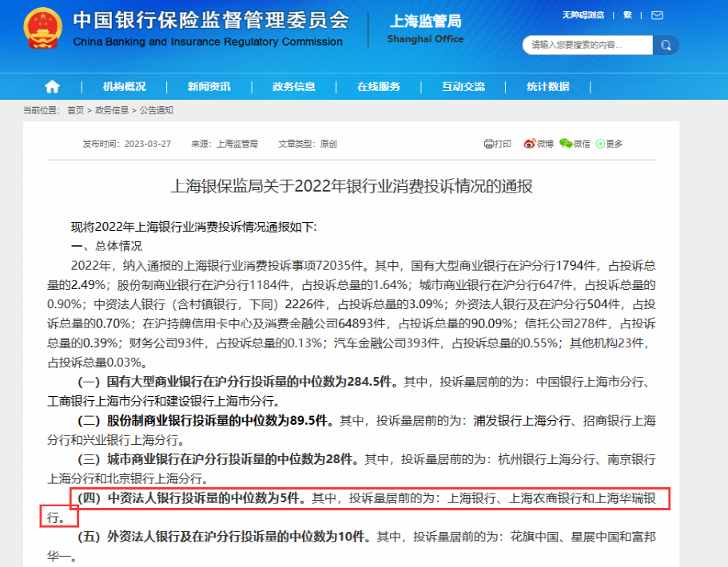The height and width of the screenshot is (567, 728).
Task: Click the printer icon beside 打印
Action: pyautogui.click(x=488, y=144)
